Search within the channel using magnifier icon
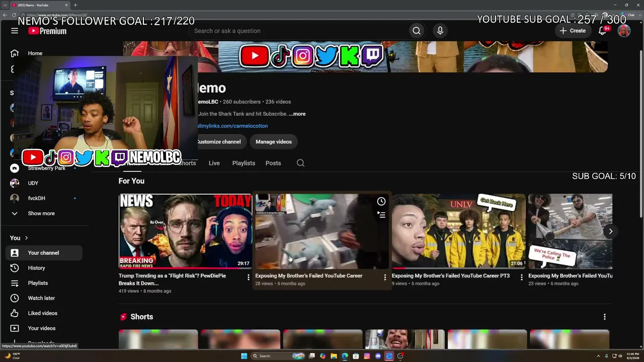The image size is (644, 362). click(x=300, y=163)
